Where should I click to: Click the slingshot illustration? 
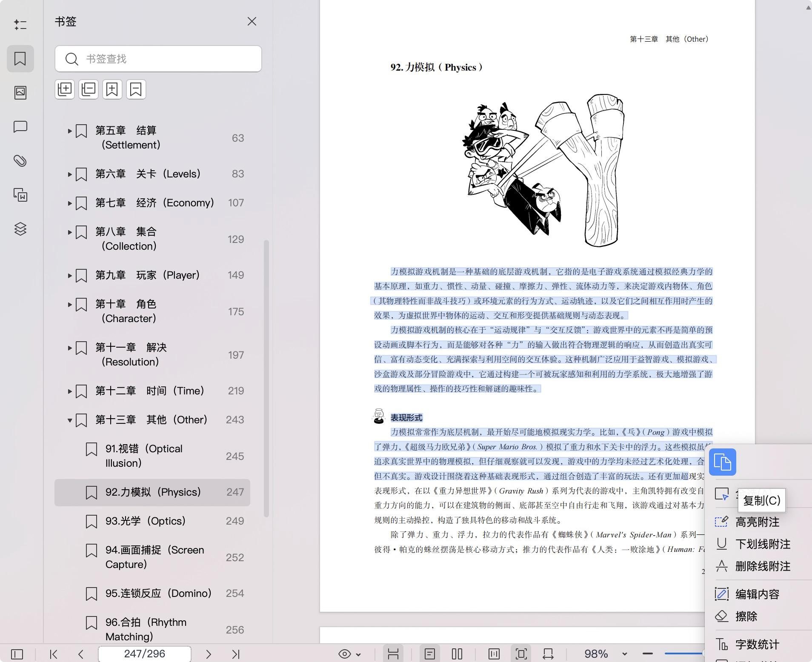(543, 170)
